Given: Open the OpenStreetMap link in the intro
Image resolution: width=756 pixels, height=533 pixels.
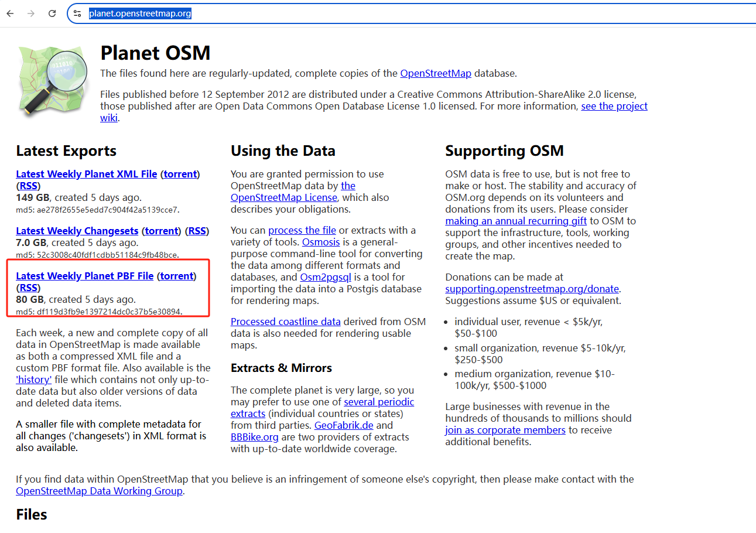Looking at the screenshot, I should click(x=436, y=73).
